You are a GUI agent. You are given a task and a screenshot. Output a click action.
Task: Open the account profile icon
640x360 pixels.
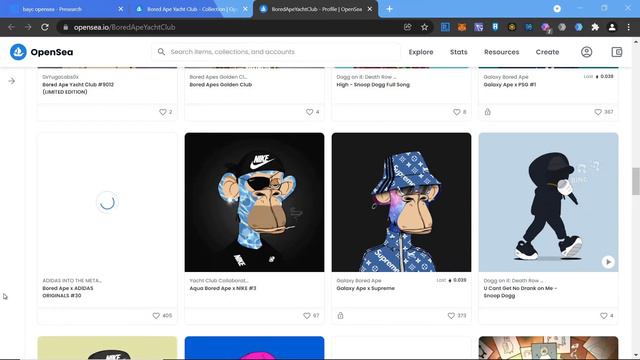[587, 52]
